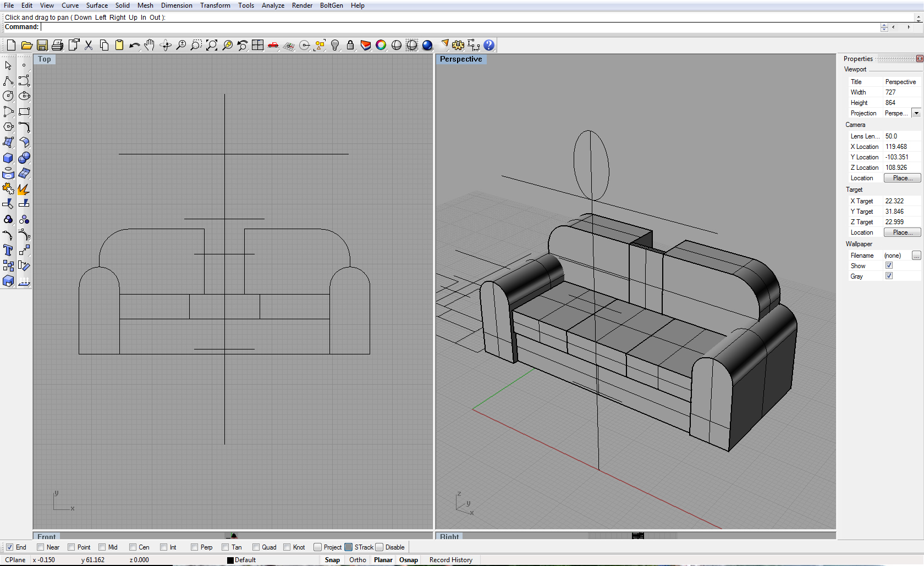This screenshot has width=924, height=566.
Task: Click the Target Location Place button
Action: click(902, 232)
